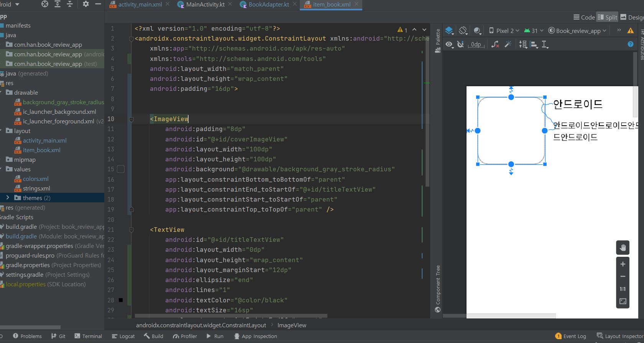Change preview orientation
This screenshot has width=644, height=343.
463,31
